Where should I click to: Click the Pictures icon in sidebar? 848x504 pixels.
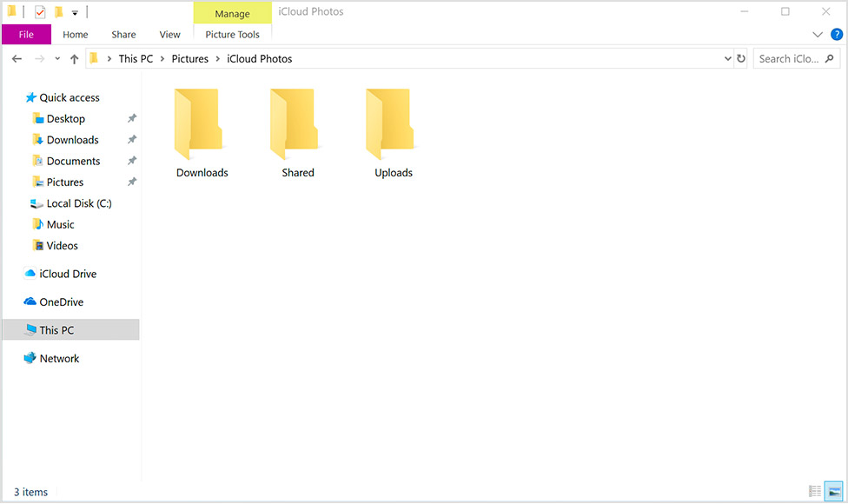pos(38,182)
